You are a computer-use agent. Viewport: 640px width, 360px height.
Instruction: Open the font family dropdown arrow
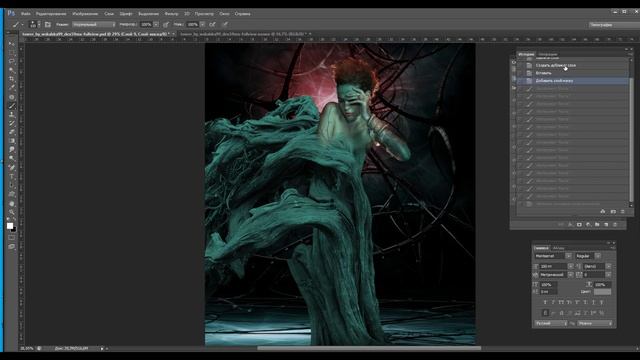tap(568, 256)
